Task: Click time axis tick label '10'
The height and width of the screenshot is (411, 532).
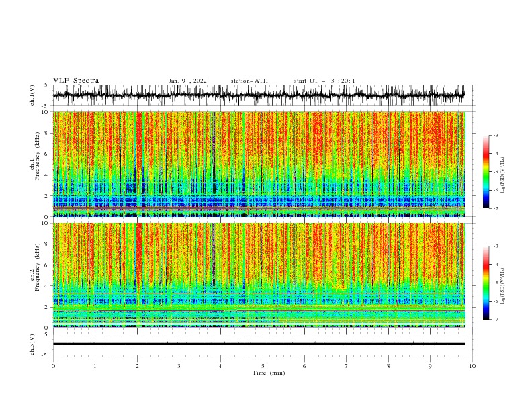Action: point(472,366)
